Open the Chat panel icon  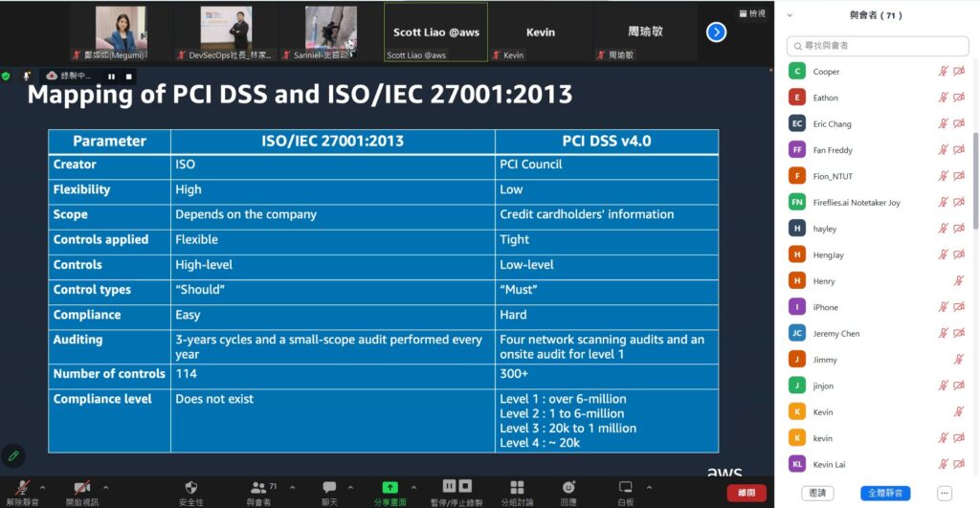tap(329, 487)
